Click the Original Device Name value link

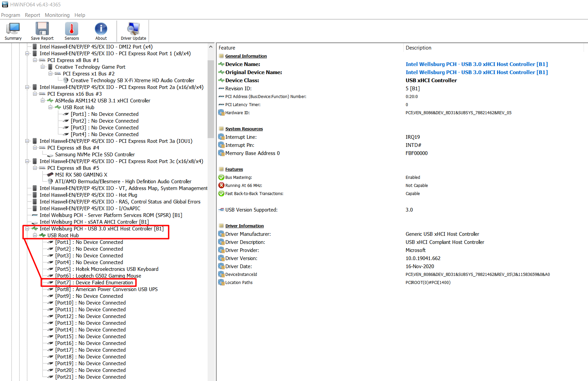476,72
